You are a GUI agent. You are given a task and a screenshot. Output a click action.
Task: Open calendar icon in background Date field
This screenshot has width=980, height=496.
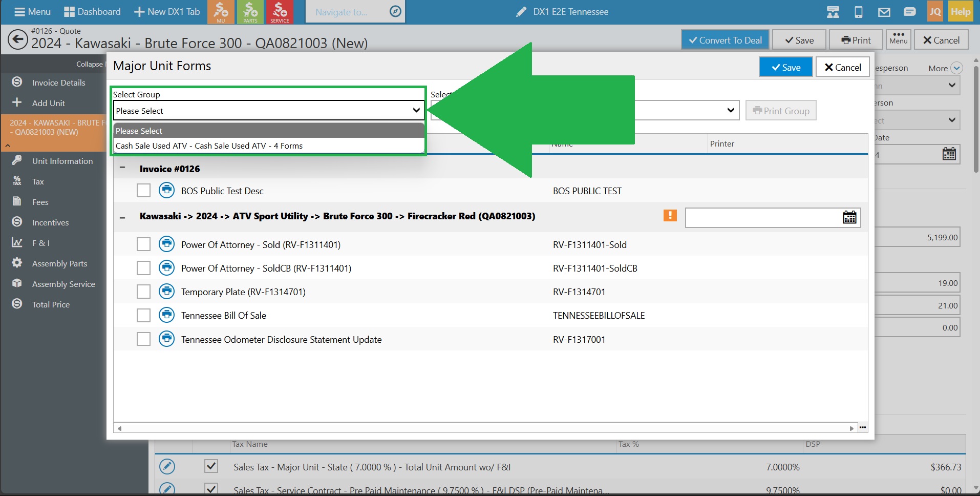(x=949, y=154)
